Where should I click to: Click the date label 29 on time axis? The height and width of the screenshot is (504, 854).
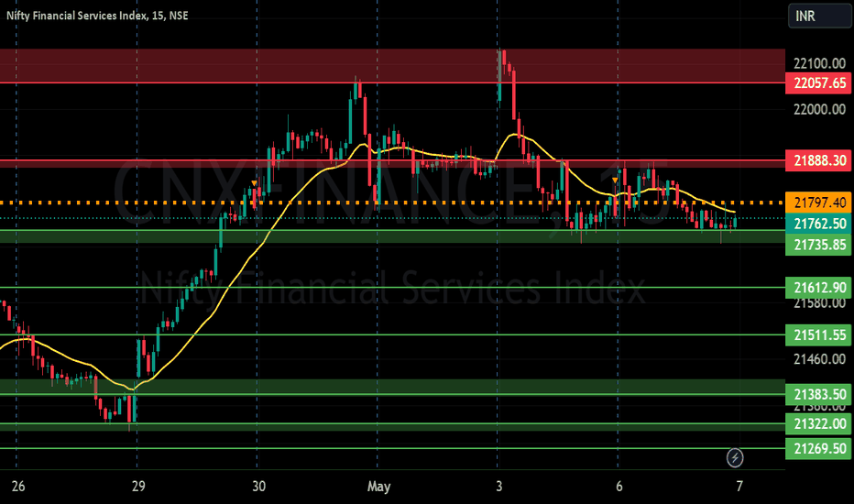[138, 486]
